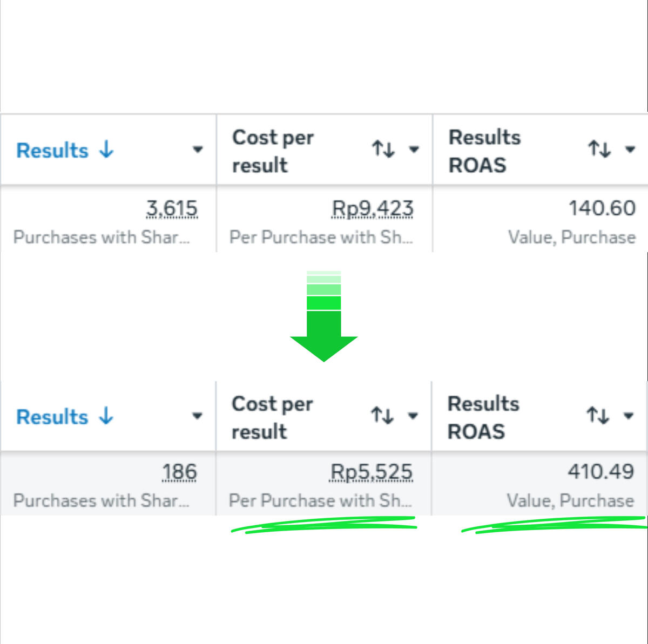Click the sort arrow beside top Results header
Viewport: 648px width, 644px height.
point(106,150)
